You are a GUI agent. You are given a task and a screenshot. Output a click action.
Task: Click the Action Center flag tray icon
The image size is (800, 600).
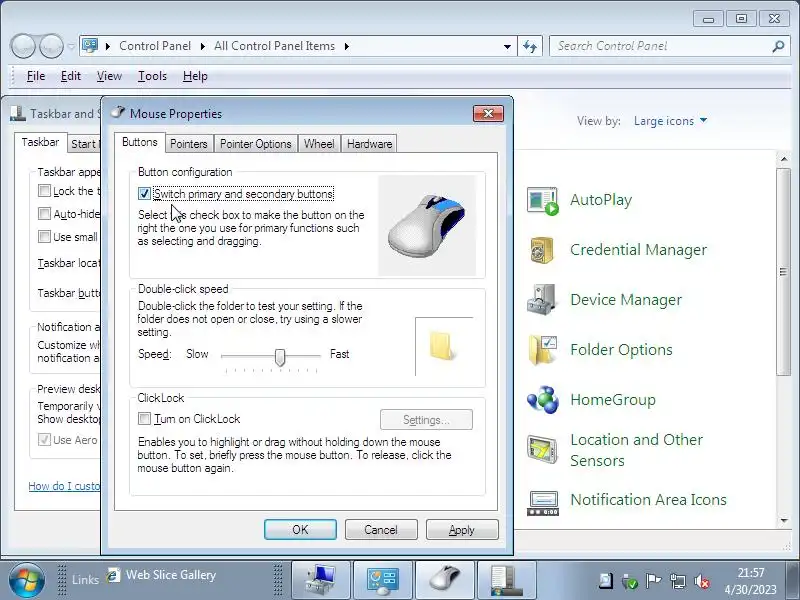click(654, 581)
